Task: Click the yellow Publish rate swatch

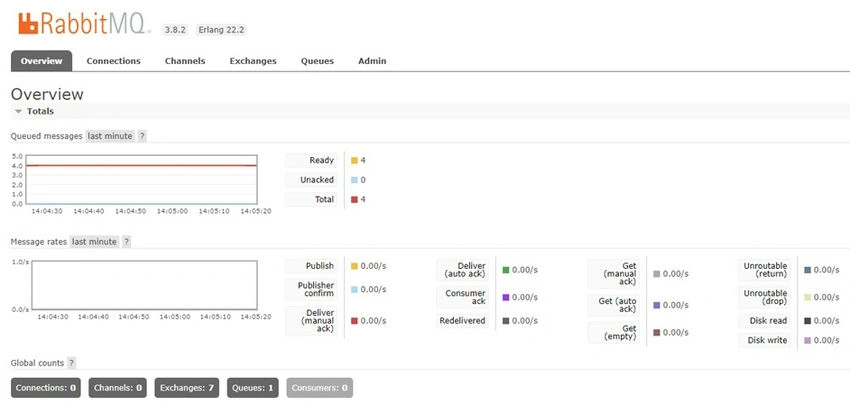Action: tap(355, 266)
